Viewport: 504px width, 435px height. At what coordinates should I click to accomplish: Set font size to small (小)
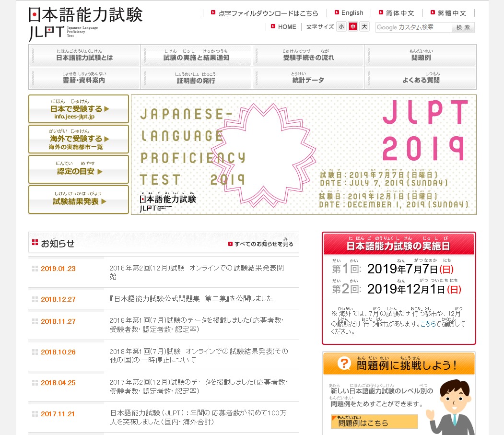341,27
